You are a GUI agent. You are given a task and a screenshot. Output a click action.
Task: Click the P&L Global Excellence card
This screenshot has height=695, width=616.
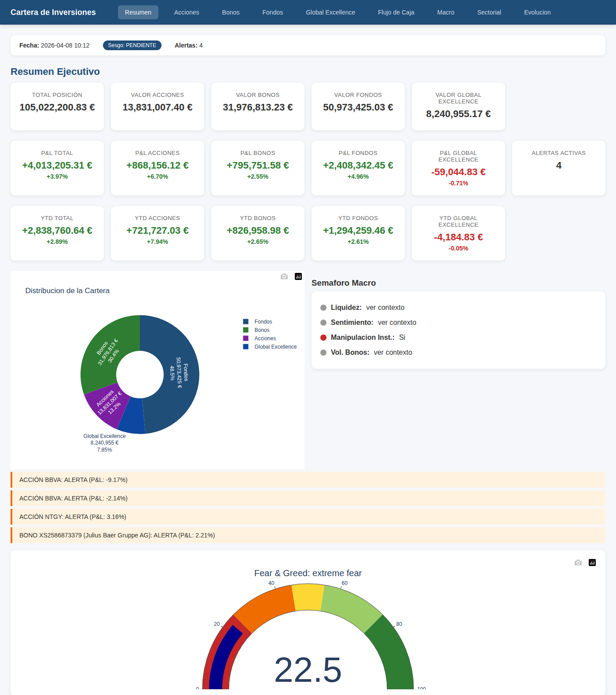(458, 168)
